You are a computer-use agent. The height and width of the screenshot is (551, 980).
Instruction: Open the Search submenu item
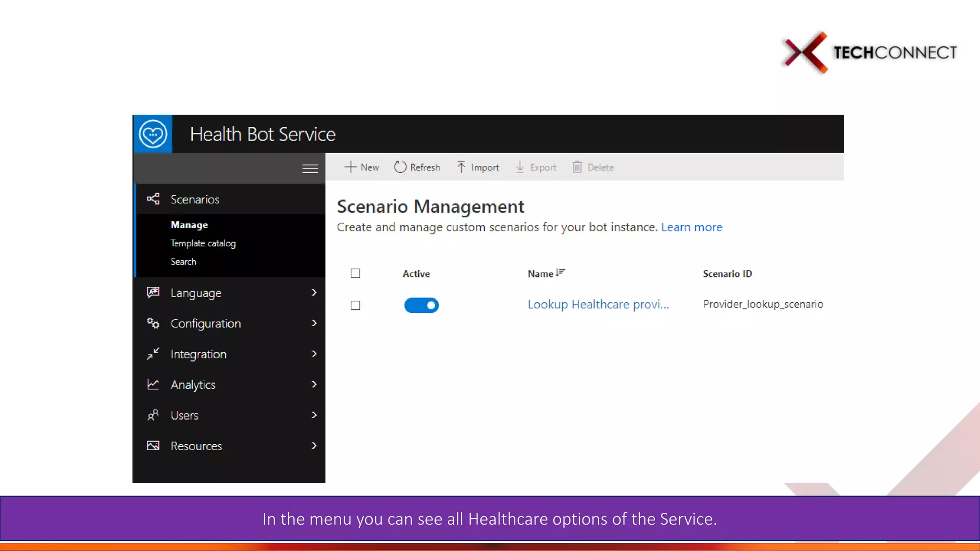pyautogui.click(x=183, y=262)
